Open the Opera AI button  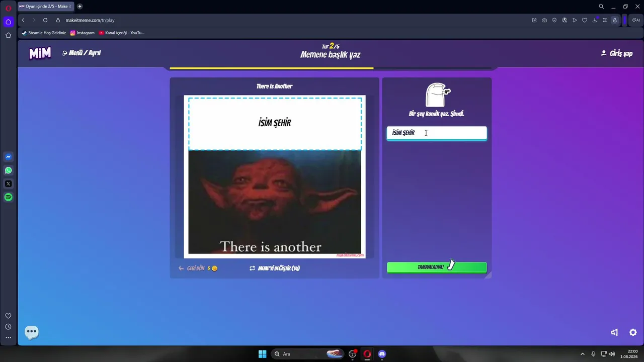pos(636,20)
